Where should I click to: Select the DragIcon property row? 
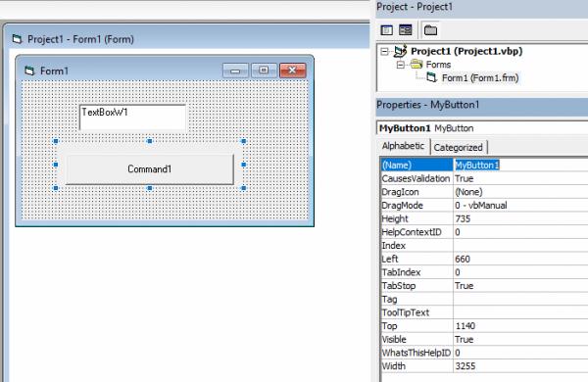(484, 192)
